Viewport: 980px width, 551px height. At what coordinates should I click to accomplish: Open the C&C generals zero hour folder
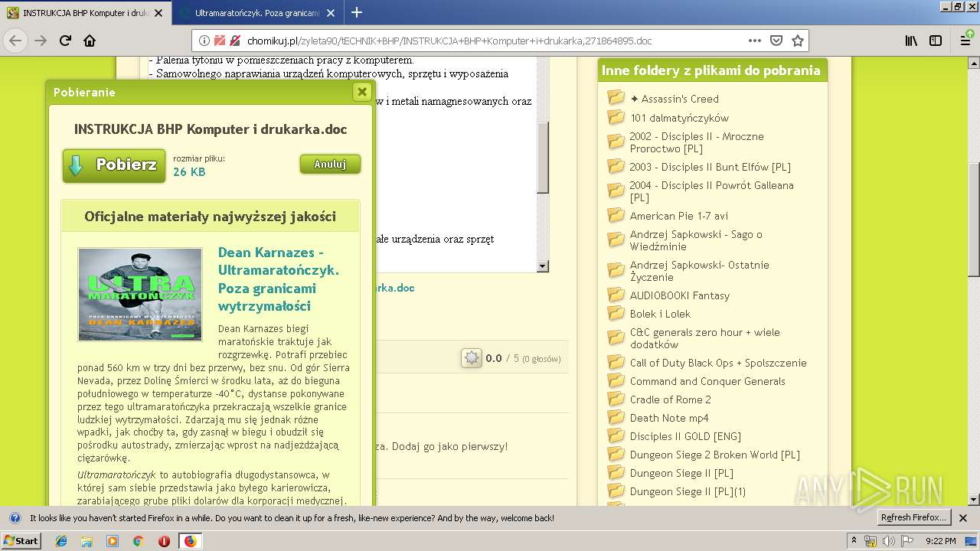tap(704, 338)
